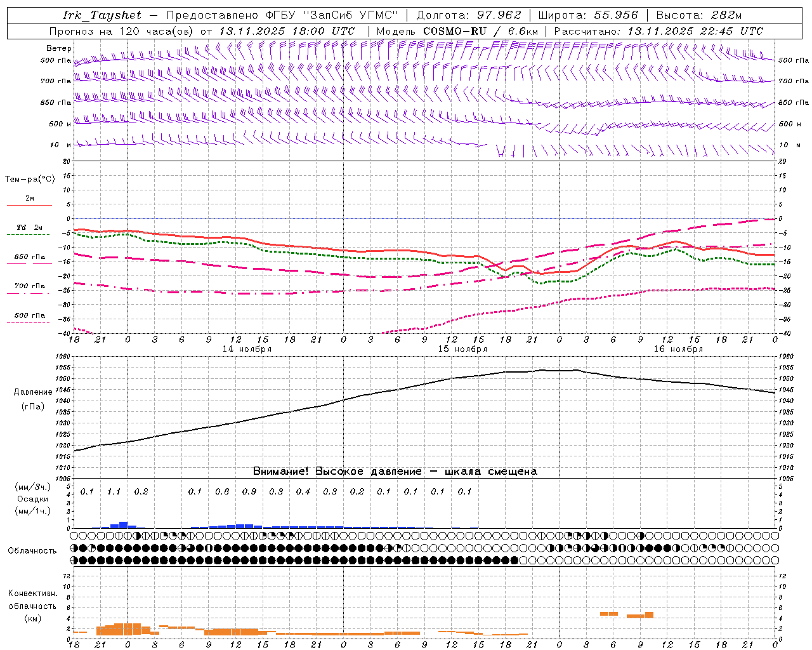
Task: Click the warning "Внимание! Высокое давление — шкала смещена"
Action: click(x=395, y=472)
